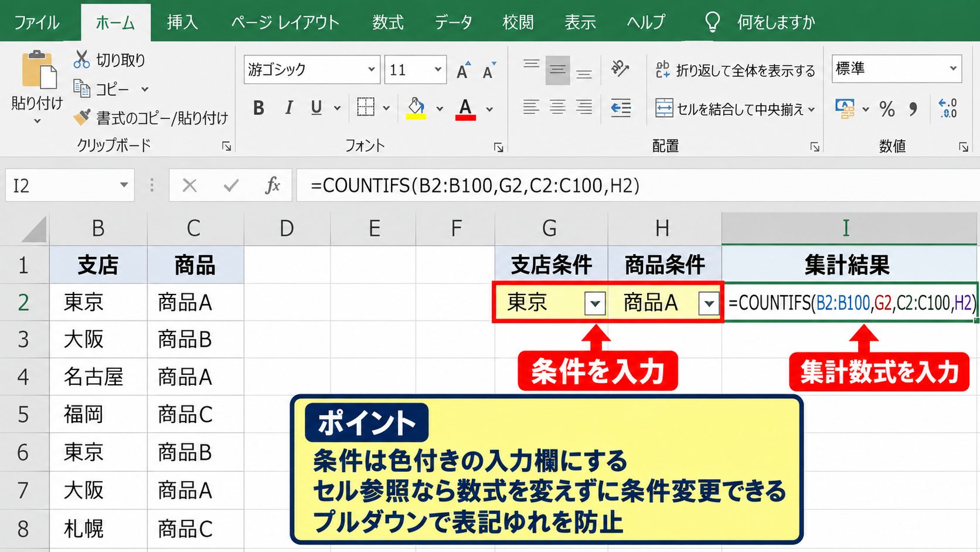Click the text orientation icon
The width and height of the screenshot is (980, 552).
(620, 69)
